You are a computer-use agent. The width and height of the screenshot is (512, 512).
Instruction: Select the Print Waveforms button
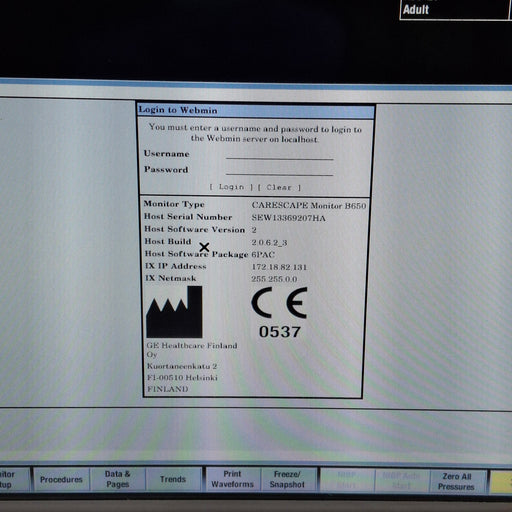233,479
